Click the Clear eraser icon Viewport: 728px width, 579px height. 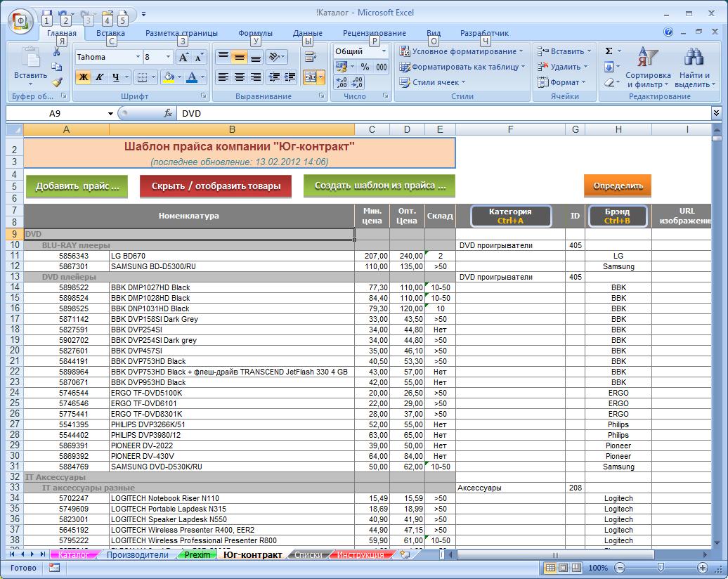click(x=609, y=82)
